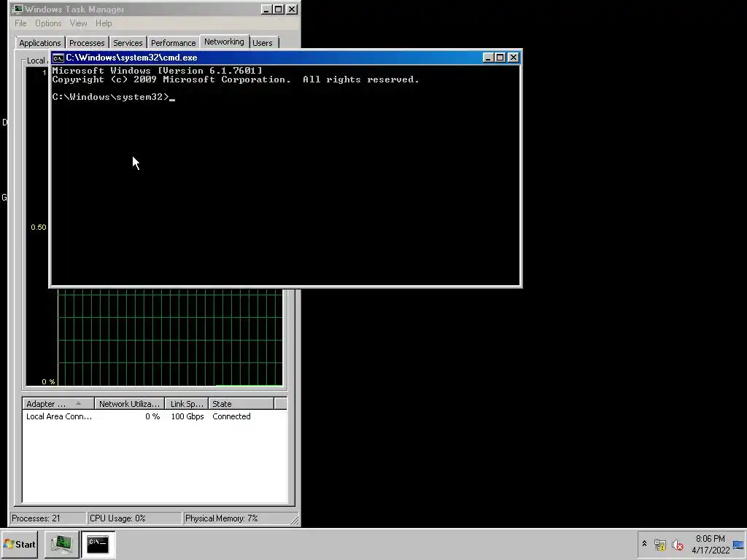The width and height of the screenshot is (747, 560).
Task: Click the 0 % network utilization cell
Action: click(x=152, y=416)
